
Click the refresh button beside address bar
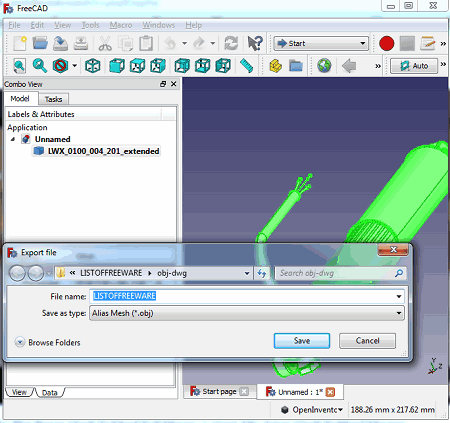point(262,273)
